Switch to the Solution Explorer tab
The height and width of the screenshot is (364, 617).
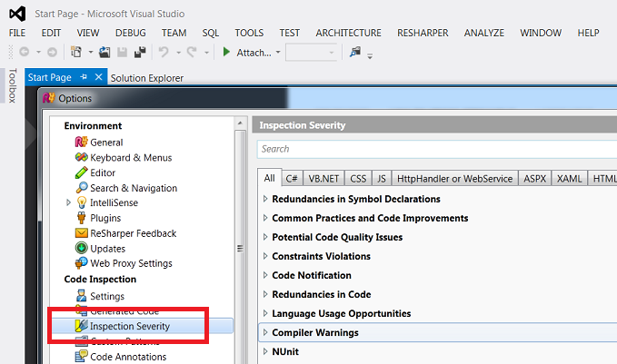[147, 78]
